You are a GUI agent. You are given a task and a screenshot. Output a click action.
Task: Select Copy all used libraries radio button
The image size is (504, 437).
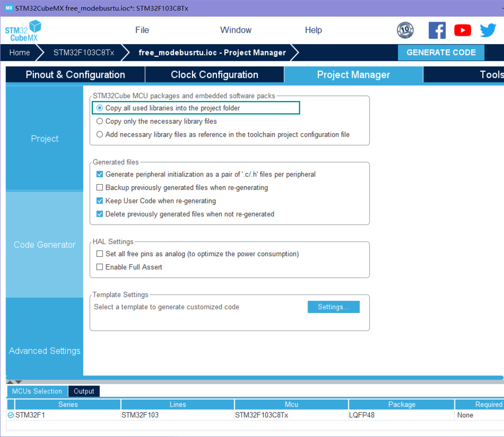coord(100,108)
